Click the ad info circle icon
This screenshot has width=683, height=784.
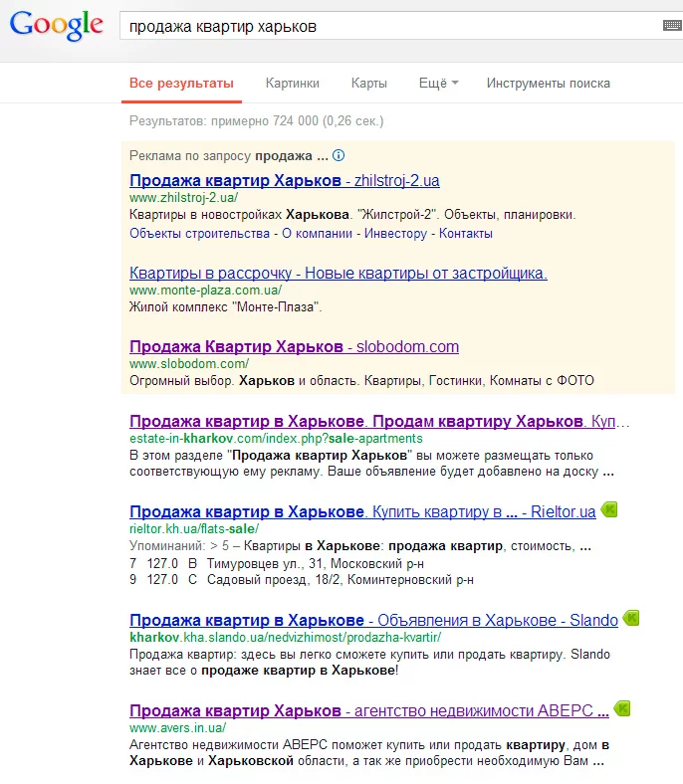pyautogui.click(x=339, y=155)
